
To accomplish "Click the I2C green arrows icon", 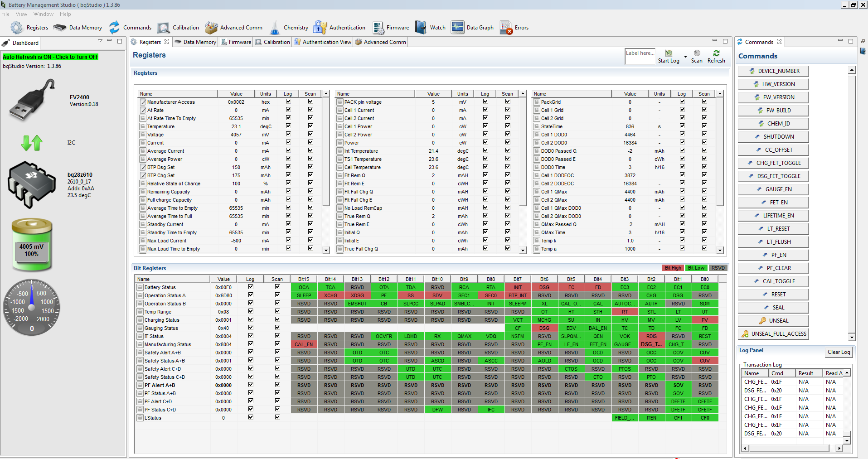I will (x=32, y=143).
